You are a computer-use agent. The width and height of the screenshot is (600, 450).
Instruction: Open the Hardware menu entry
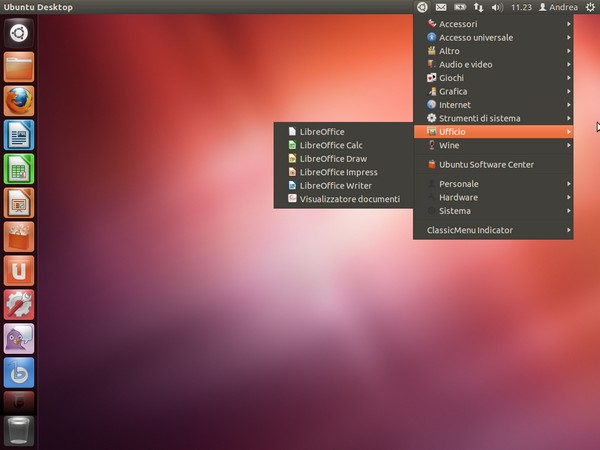(x=493, y=197)
